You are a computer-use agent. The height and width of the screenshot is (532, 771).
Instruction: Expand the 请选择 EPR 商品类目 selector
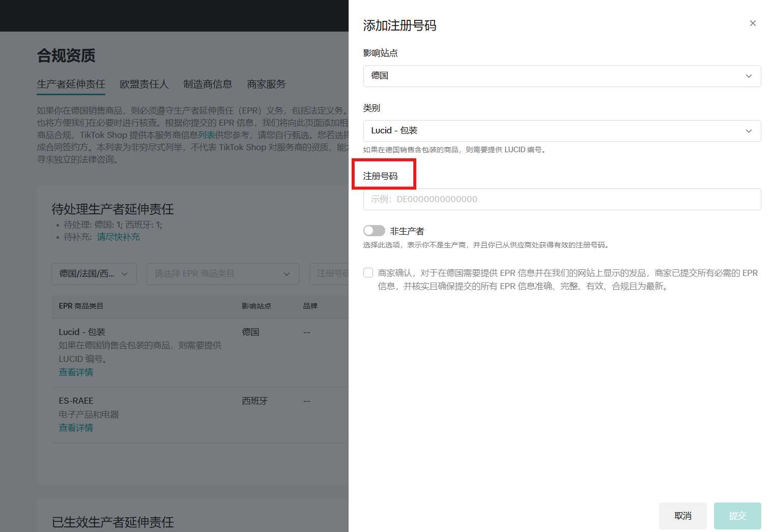[x=222, y=273]
